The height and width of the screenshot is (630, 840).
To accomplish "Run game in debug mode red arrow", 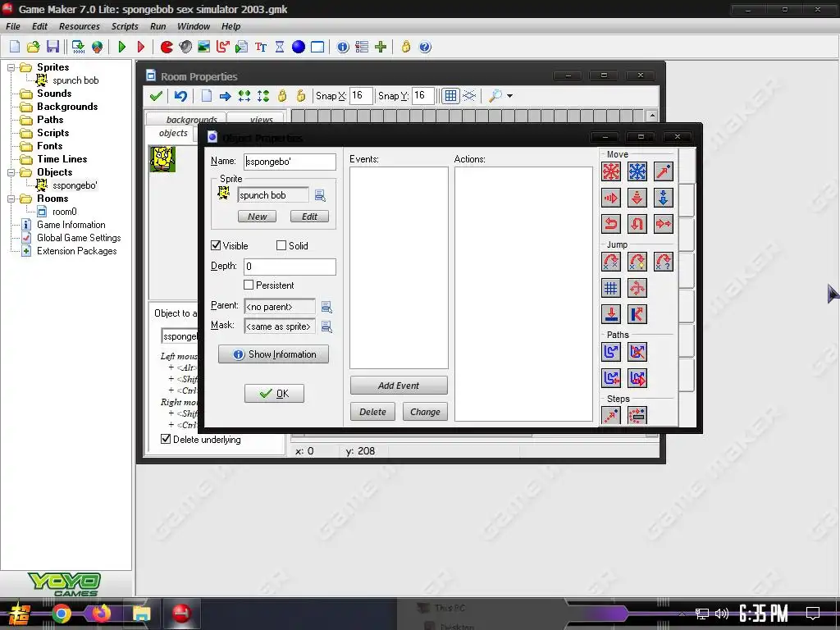I will pos(141,47).
